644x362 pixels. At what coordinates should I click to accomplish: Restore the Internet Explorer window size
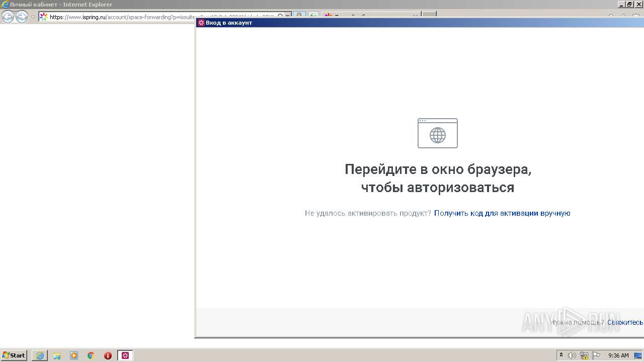(x=629, y=4)
